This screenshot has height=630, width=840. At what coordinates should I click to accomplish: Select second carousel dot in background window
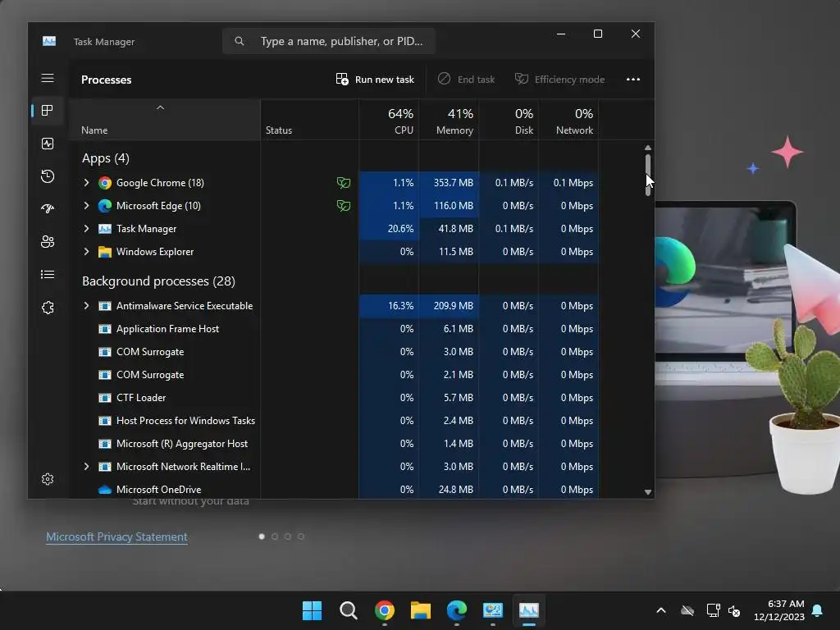pyautogui.click(x=275, y=536)
